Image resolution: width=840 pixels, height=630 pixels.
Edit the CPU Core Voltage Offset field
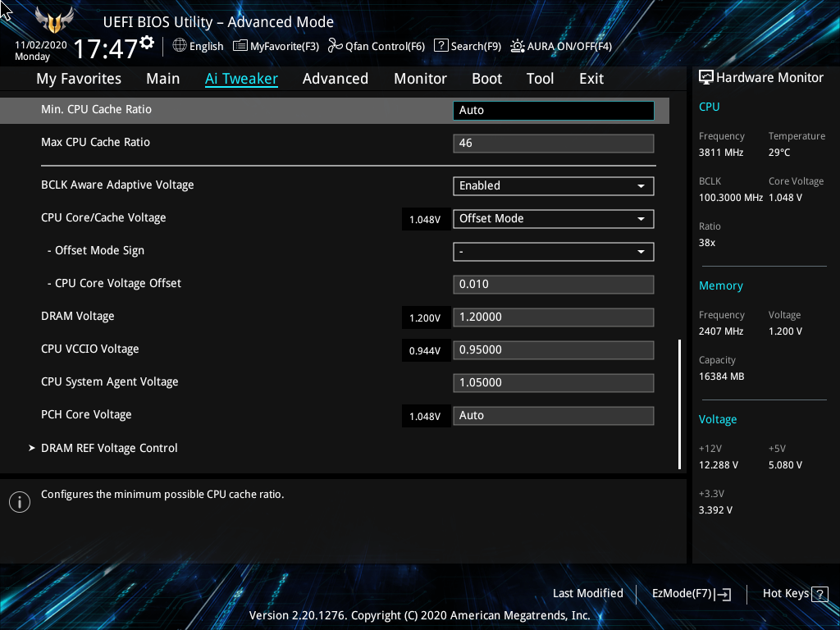[x=554, y=285]
